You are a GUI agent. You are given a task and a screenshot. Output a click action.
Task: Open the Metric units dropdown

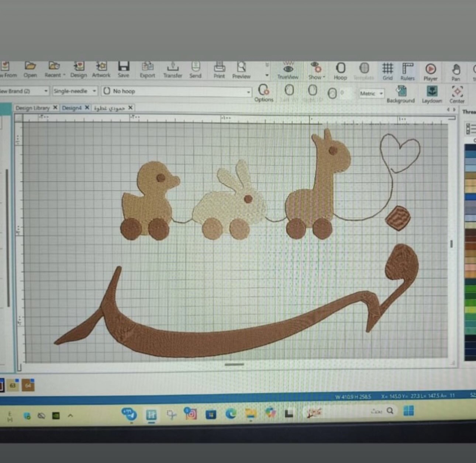point(372,93)
